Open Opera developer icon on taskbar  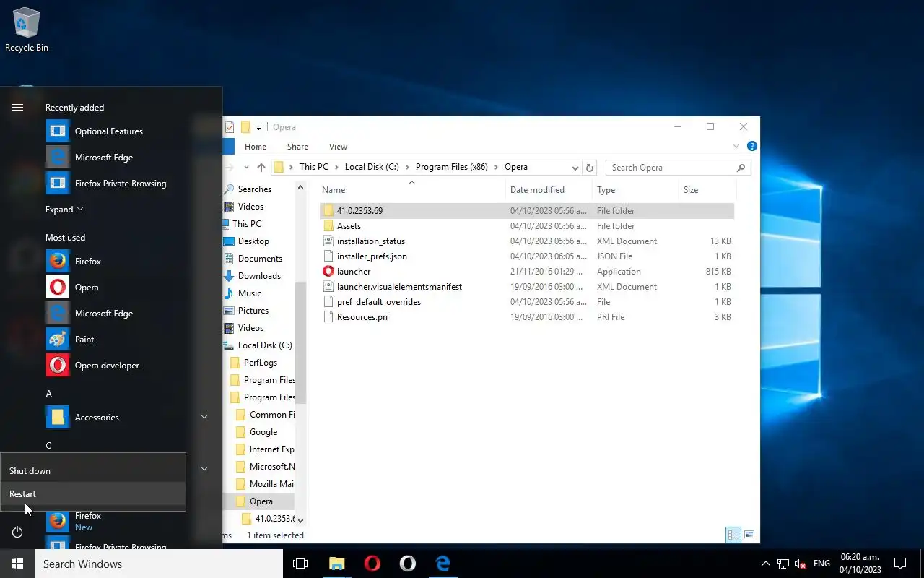[407, 564]
